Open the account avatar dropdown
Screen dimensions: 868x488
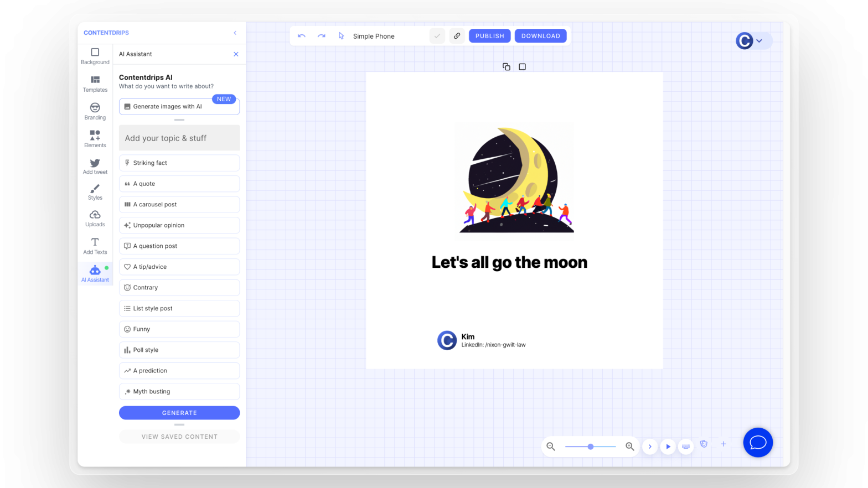click(752, 41)
